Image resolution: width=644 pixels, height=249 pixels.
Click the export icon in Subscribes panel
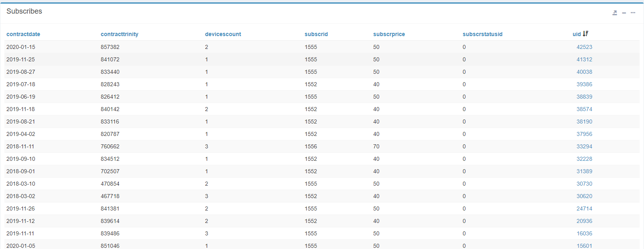point(615,13)
